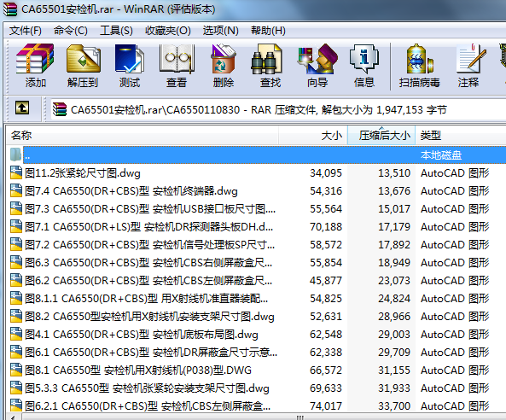506x420 pixels.
Task: Click the DWG icon beside 图7.2 信号处理板
Action: (16, 244)
